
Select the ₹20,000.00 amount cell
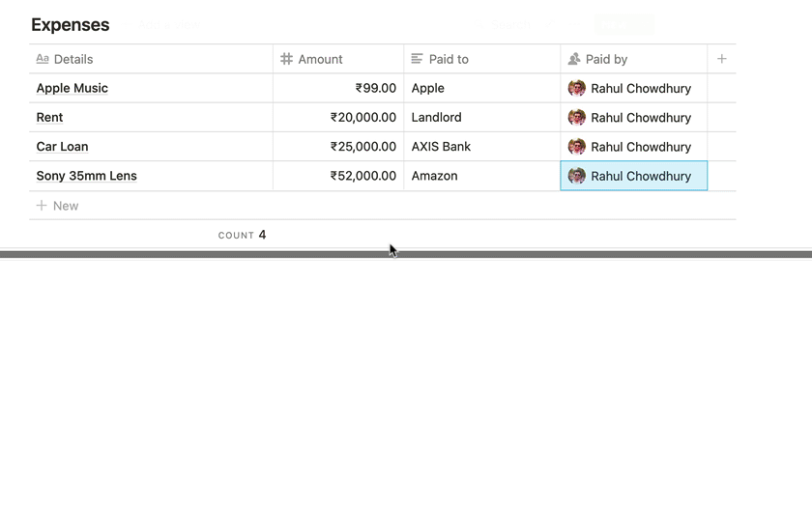pyautogui.click(x=338, y=118)
